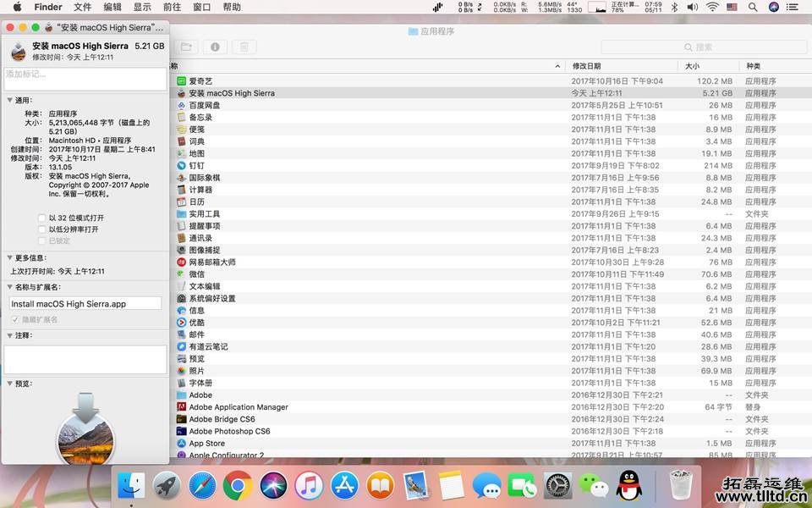Open the App Store dock icon
The height and width of the screenshot is (508, 812).
tap(344, 486)
